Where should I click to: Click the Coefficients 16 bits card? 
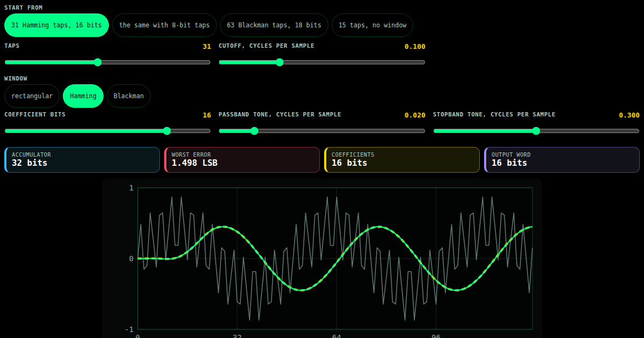(x=402, y=160)
